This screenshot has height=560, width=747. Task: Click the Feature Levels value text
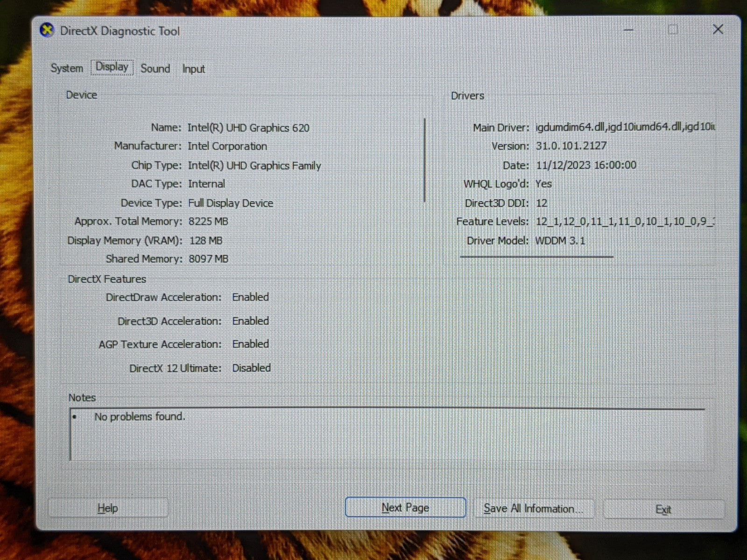click(625, 222)
